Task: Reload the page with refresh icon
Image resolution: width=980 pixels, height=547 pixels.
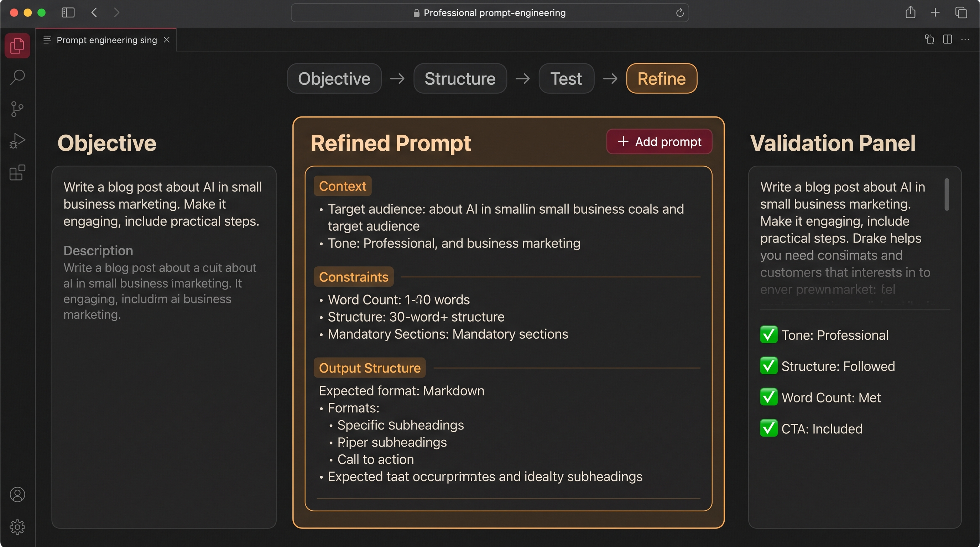Action: click(680, 13)
